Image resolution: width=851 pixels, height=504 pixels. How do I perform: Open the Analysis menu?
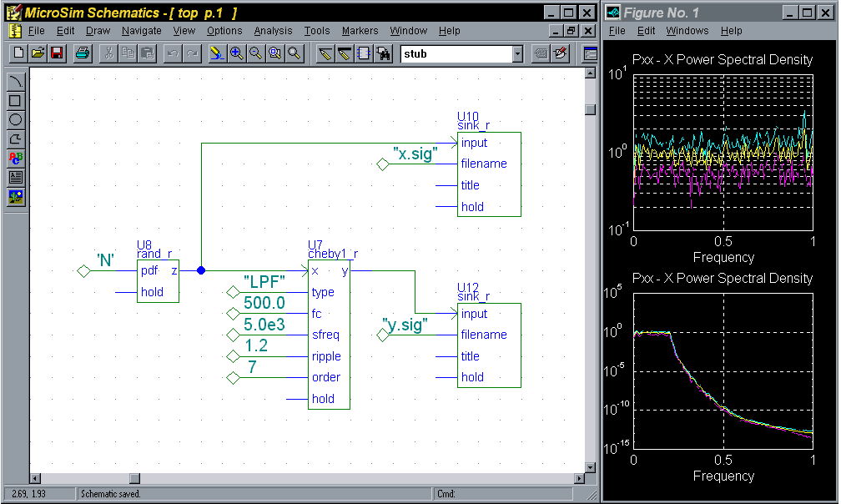click(x=273, y=31)
